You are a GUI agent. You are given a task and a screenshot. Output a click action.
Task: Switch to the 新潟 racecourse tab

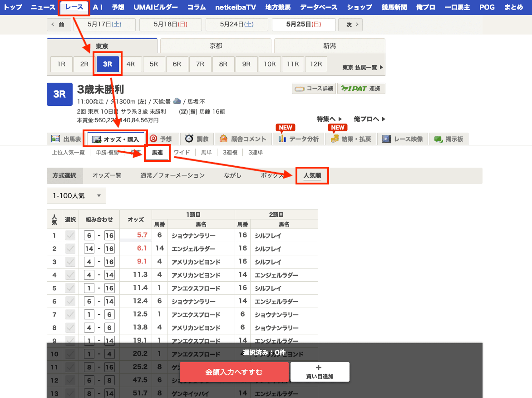[330, 45]
